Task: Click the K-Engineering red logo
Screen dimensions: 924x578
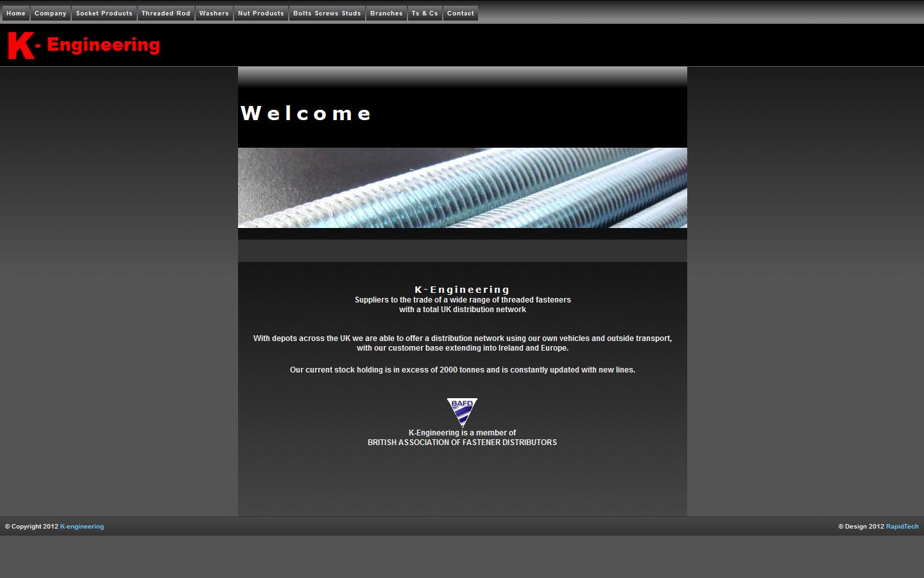Action: click(82, 44)
